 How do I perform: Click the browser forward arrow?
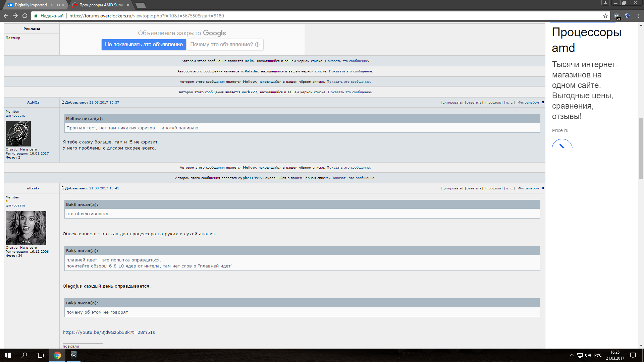pos(15,16)
